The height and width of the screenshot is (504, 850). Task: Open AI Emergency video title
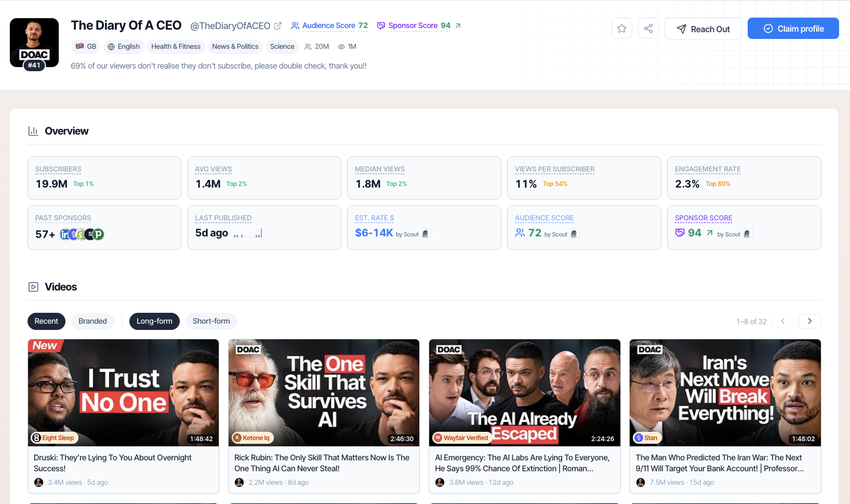point(522,463)
